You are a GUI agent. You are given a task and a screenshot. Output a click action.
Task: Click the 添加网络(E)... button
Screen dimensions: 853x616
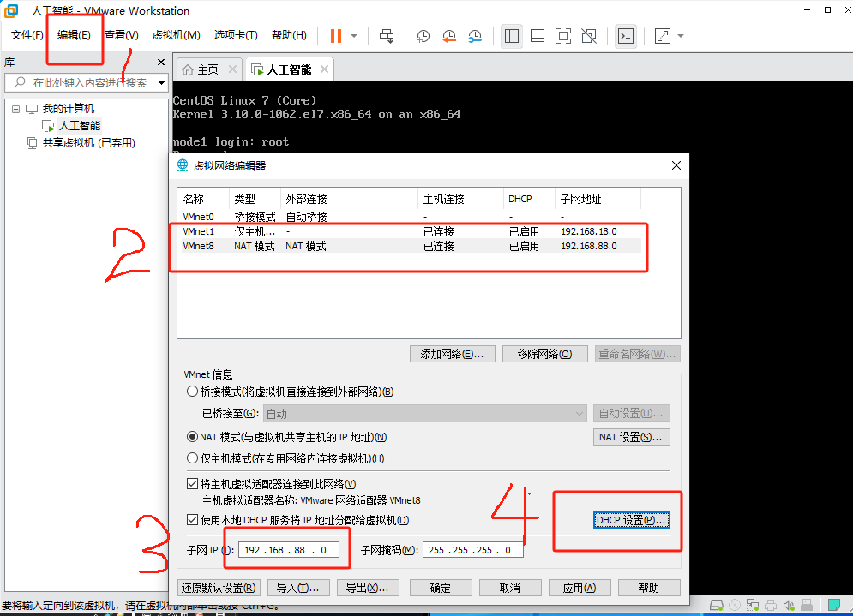[452, 354]
